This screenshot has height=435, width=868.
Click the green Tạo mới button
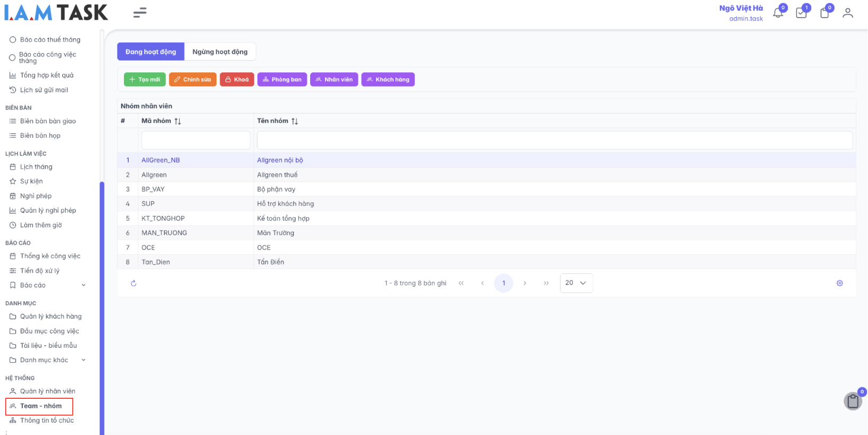tap(145, 80)
